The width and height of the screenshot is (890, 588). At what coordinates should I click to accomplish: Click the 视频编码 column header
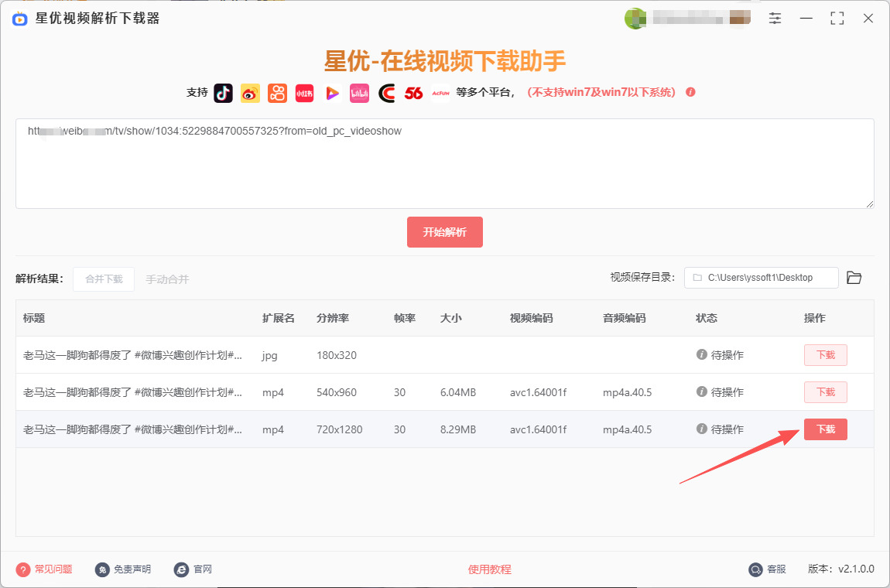click(531, 319)
